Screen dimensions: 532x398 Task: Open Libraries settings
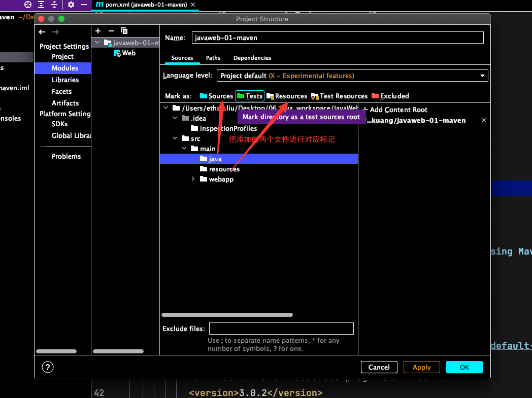click(65, 80)
